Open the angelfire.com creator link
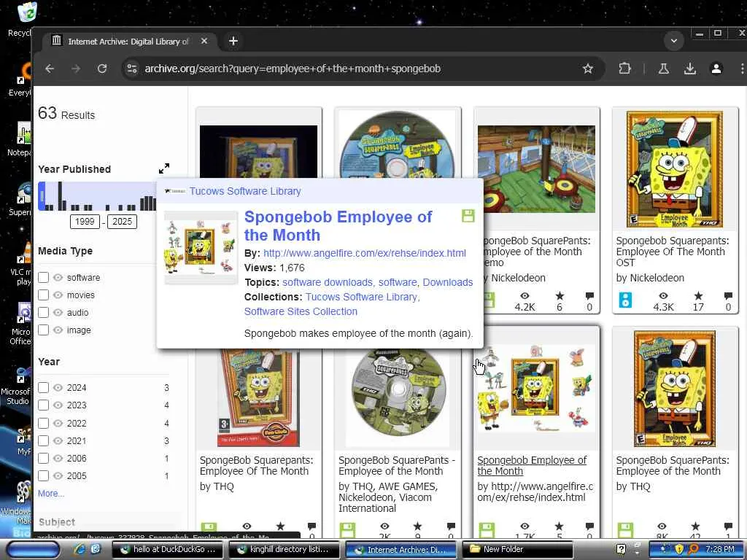This screenshot has width=747, height=560. (x=365, y=253)
